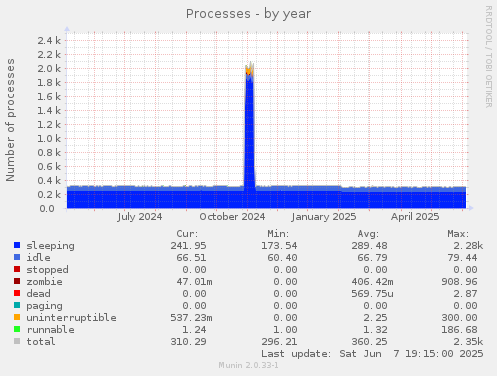
Task: Click the 'Processes - by year' title
Action: coord(248,14)
